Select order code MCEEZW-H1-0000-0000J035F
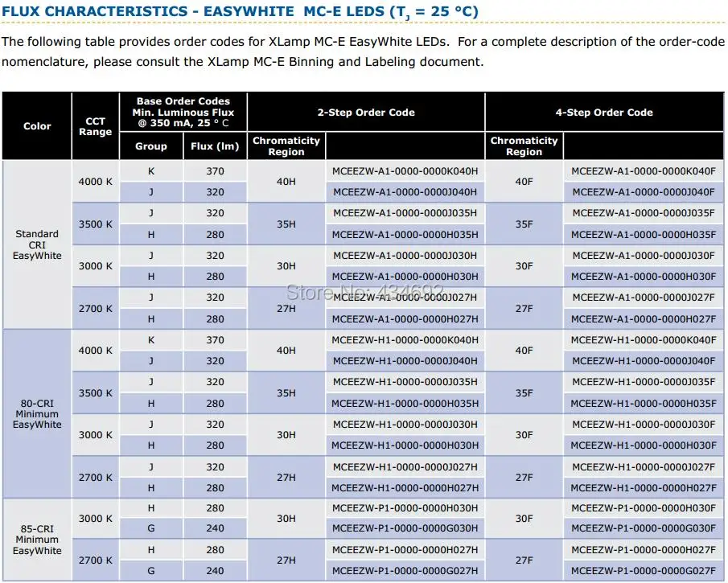 [x=644, y=382]
